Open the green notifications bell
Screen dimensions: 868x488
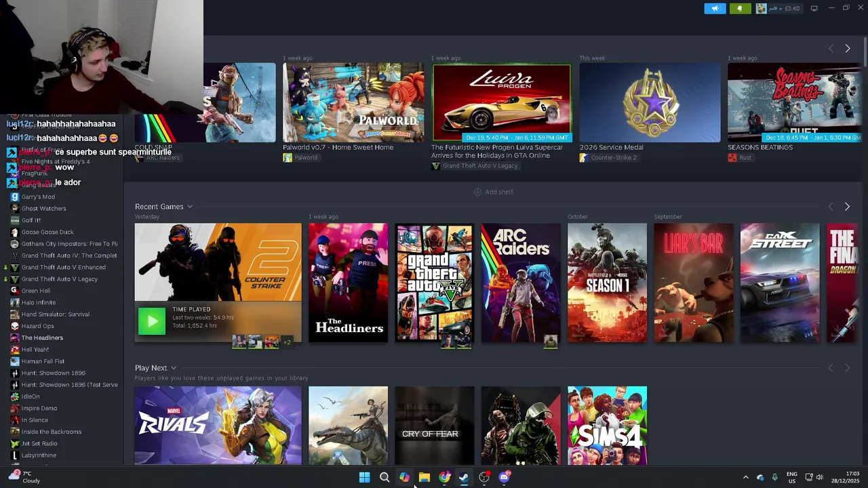point(740,8)
